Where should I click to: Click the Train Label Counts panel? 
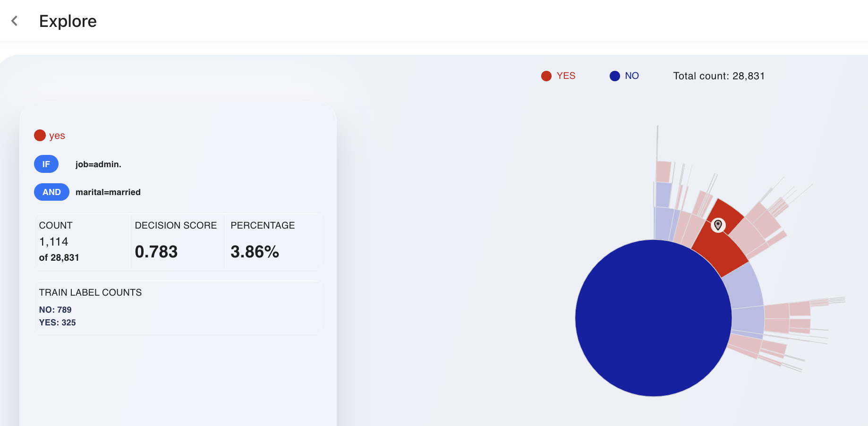point(178,307)
